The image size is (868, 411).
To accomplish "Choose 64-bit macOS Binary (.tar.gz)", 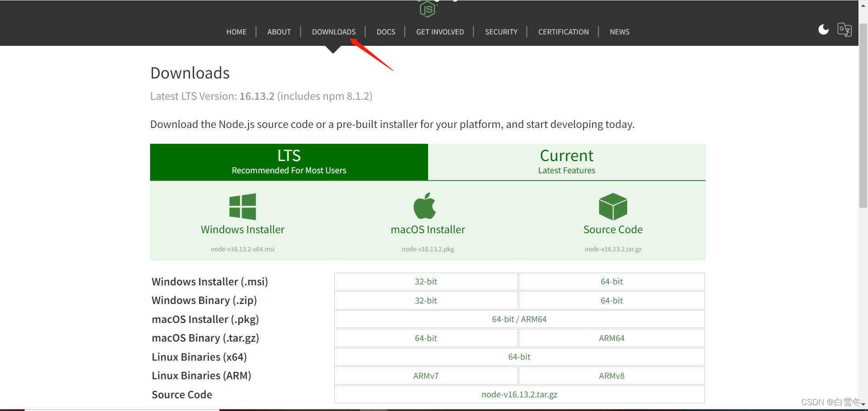I will click(x=426, y=338).
